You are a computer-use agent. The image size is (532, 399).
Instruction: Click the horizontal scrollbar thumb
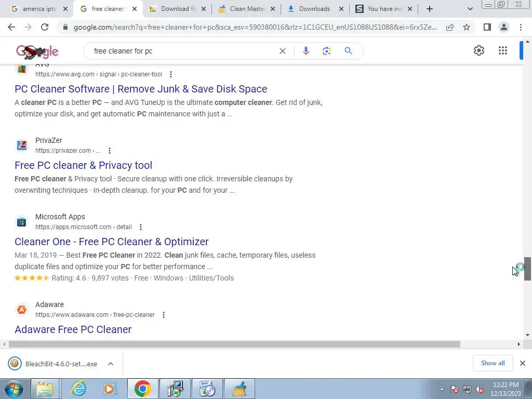[234, 344]
